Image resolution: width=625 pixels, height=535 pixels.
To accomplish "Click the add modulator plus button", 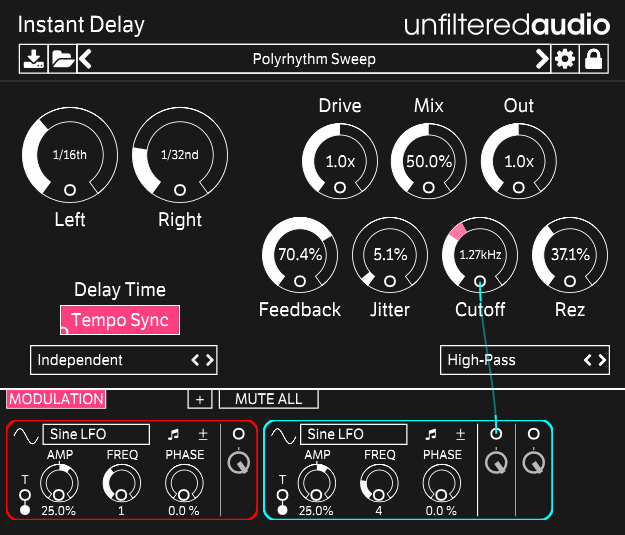I will coord(199,400).
